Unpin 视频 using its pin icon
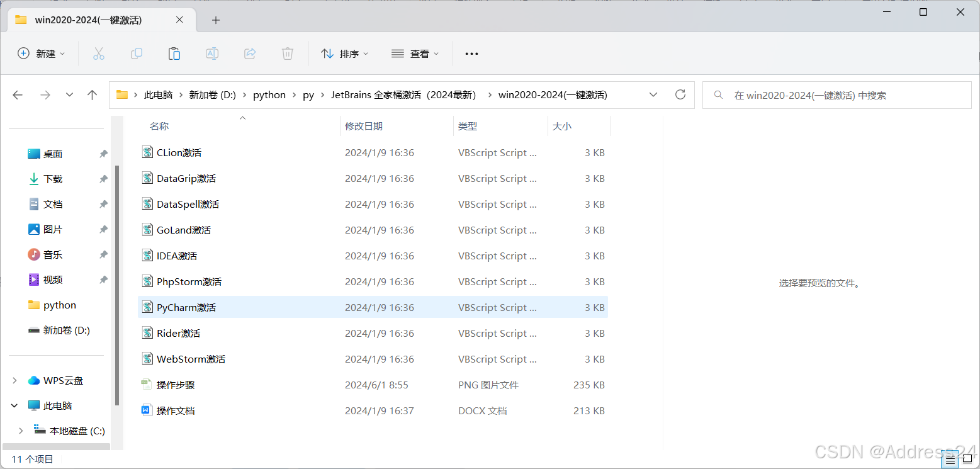The width and height of the screenshot is (980, 469). (103, 280)
